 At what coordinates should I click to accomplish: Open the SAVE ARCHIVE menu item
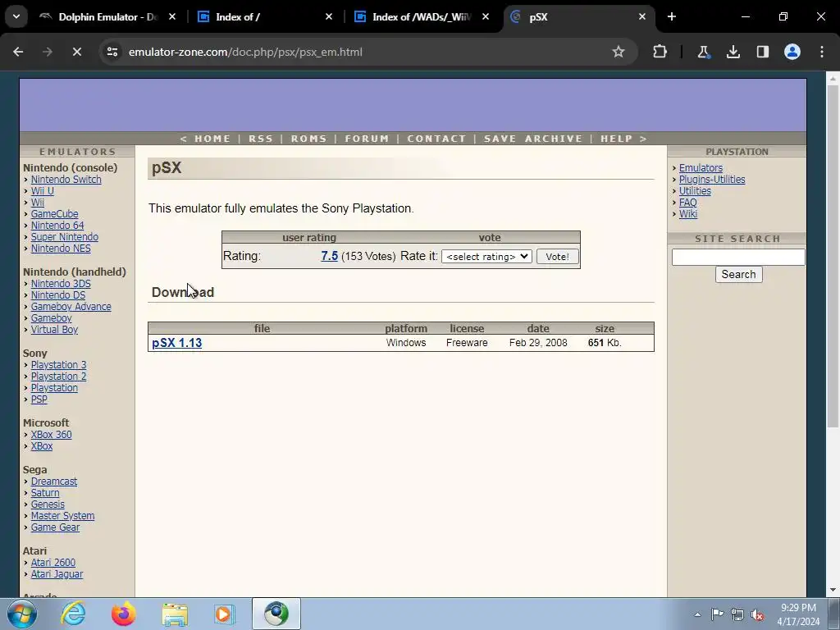click(x=533, y=139)
